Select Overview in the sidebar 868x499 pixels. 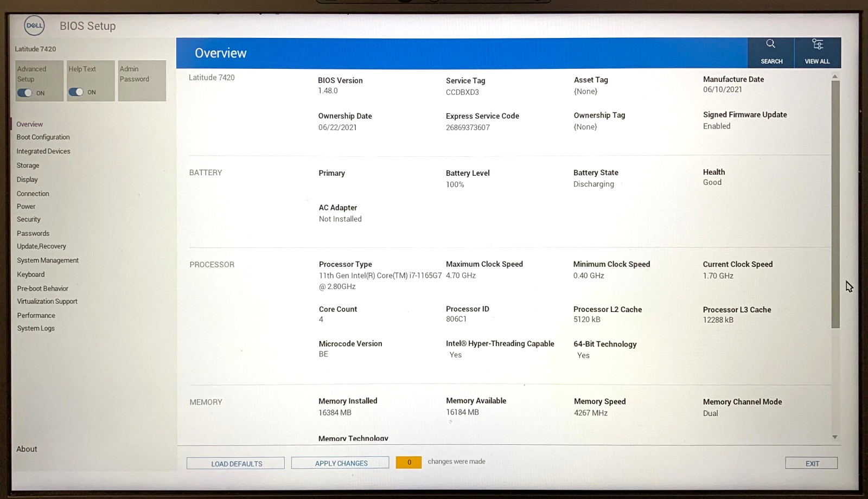click(x=30, y=124)
